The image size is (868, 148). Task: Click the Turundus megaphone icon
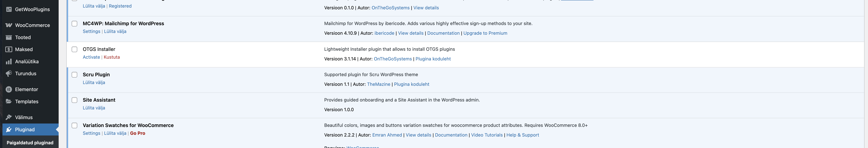coord(9,74)
